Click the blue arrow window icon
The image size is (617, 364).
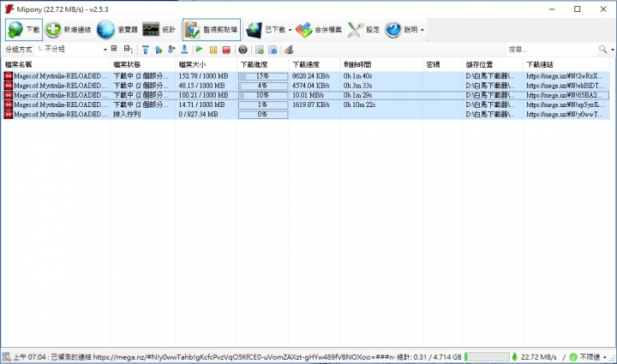(273, 50)
